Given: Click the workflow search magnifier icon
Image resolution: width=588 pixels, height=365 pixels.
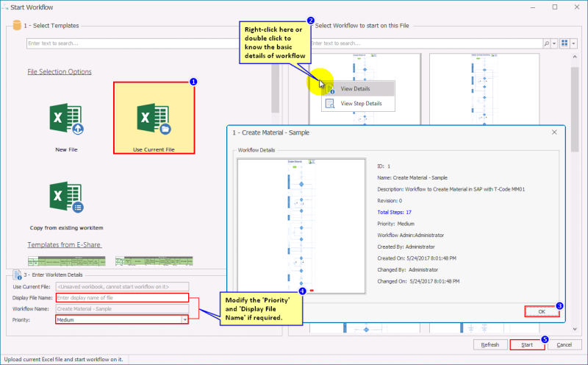Looking at the screenshot, I should click(x=546, y=43).
